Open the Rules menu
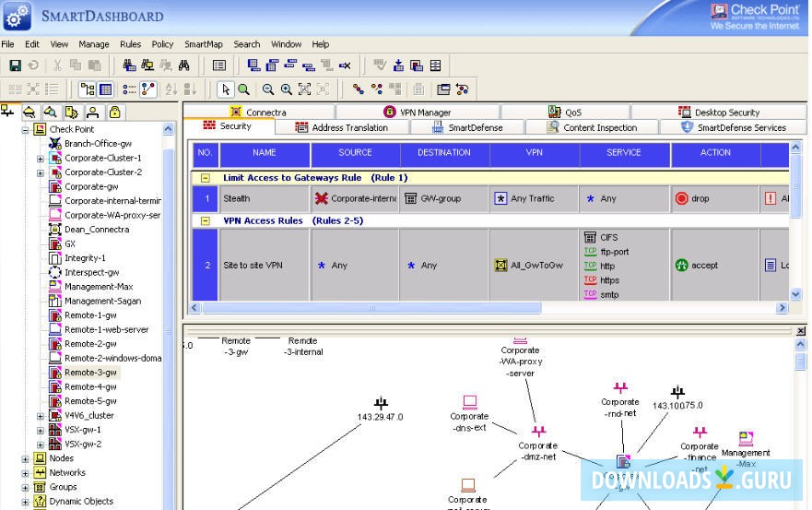The height and width of the screenshot is (510, 812). pos(130,44)
